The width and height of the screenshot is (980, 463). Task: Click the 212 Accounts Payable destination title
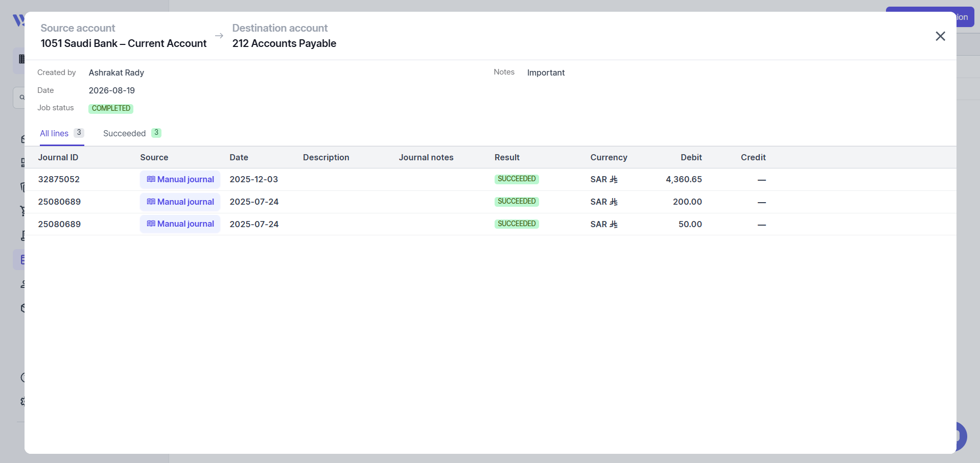click(284, 43)
